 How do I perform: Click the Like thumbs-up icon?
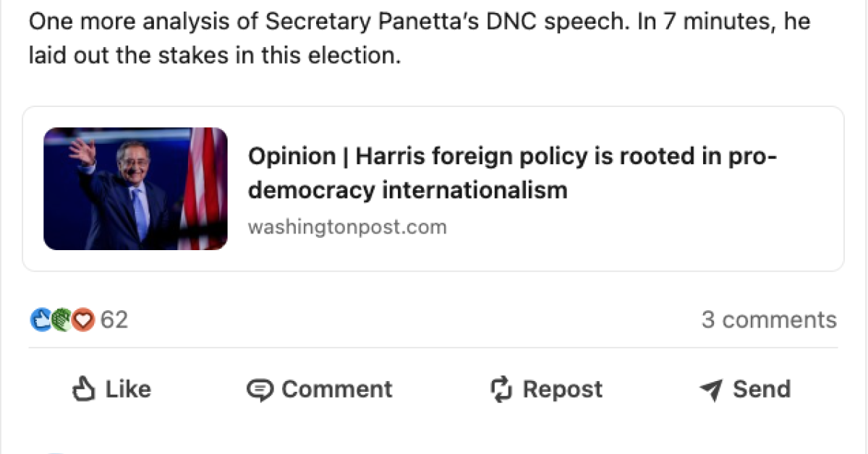click(85, 388)
